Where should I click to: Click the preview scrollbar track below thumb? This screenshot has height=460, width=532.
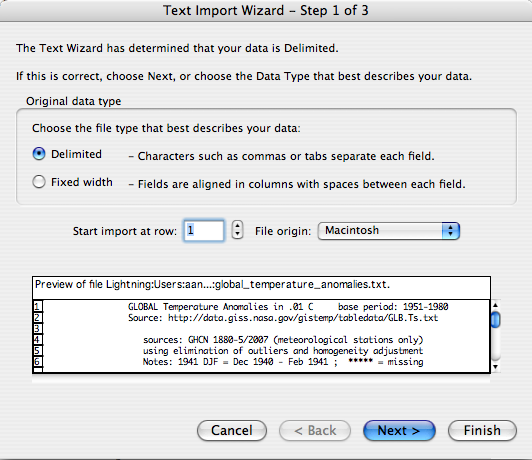point(495,344)
